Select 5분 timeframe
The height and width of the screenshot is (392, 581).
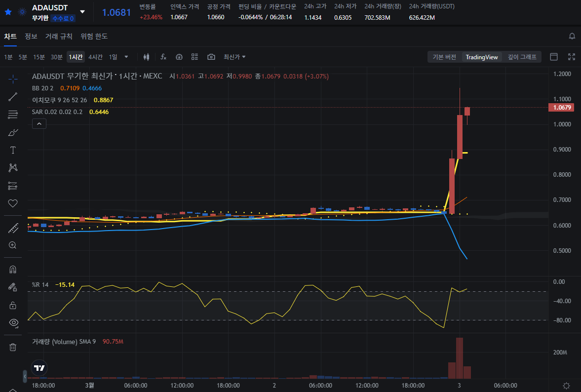pyautogui.click(x=23, y=57)
